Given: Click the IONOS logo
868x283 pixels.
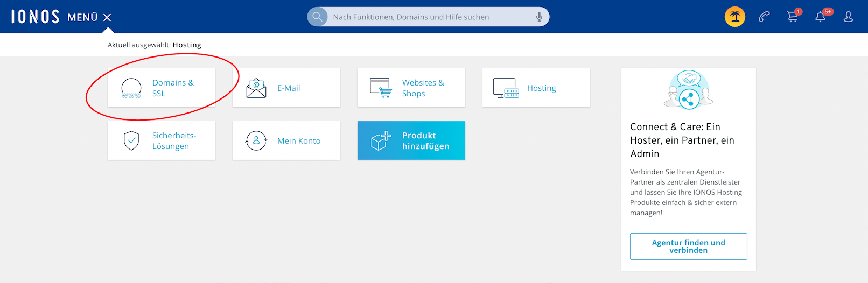Looking at the screenshot, I should tap(35, 17).
